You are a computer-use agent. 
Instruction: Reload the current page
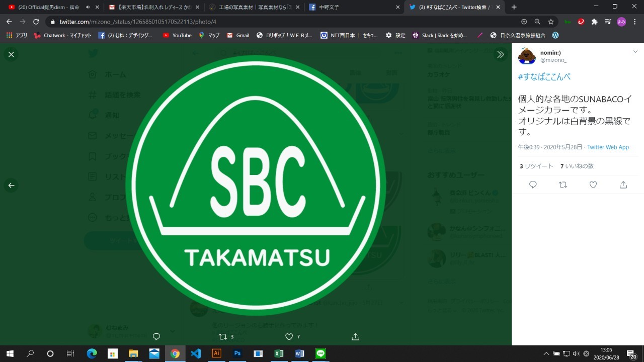(x=36, y=22)
